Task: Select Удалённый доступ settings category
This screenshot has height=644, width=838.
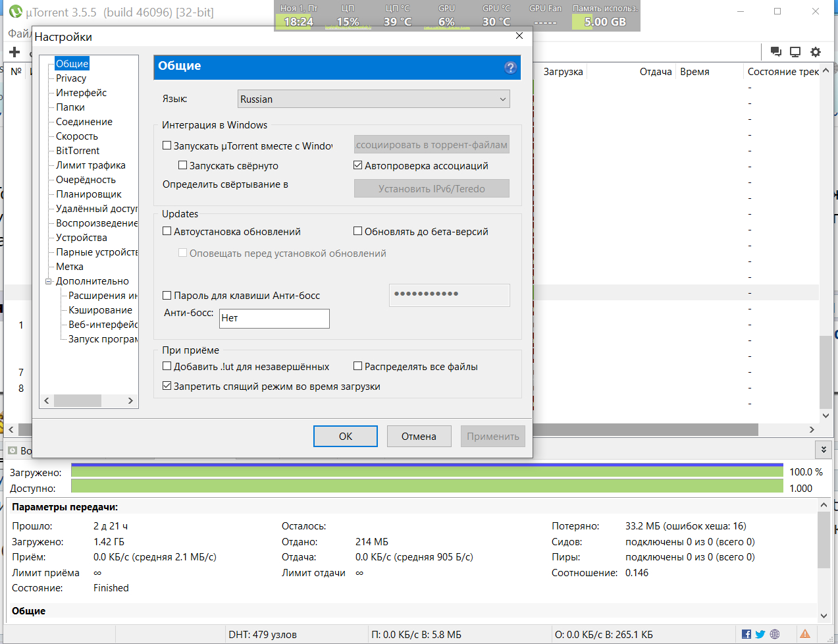Action: coord(97,209)
